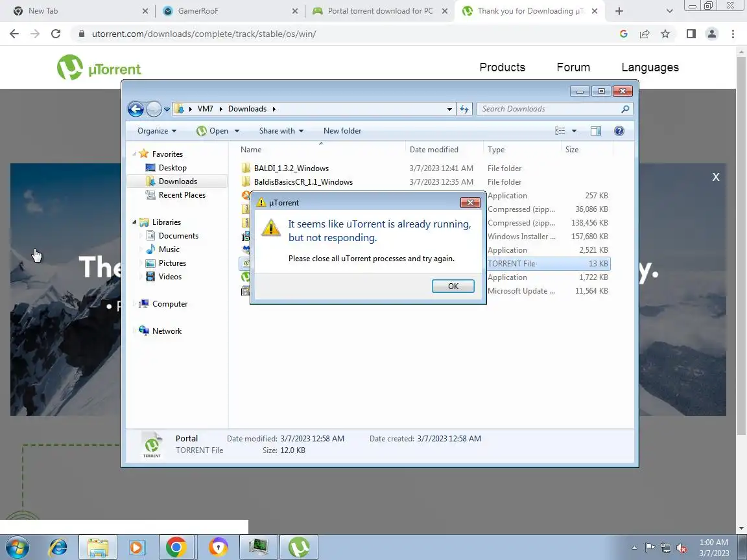Go back in Chrome

14,34
